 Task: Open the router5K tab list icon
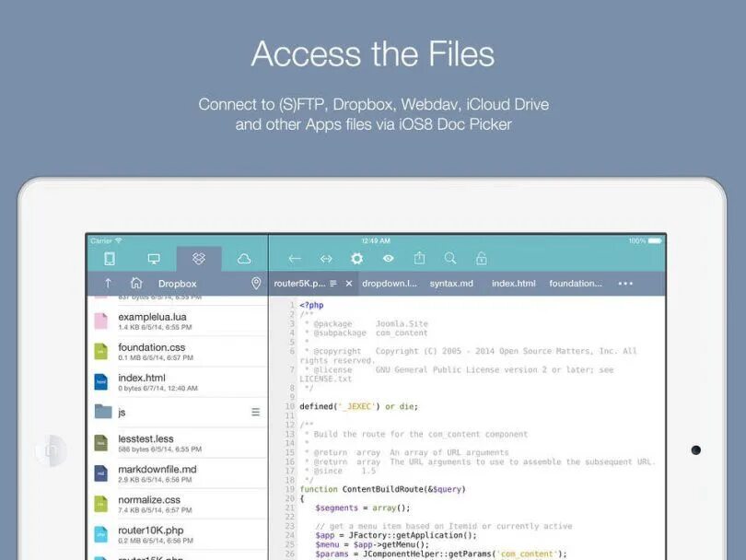pos(333,283)
